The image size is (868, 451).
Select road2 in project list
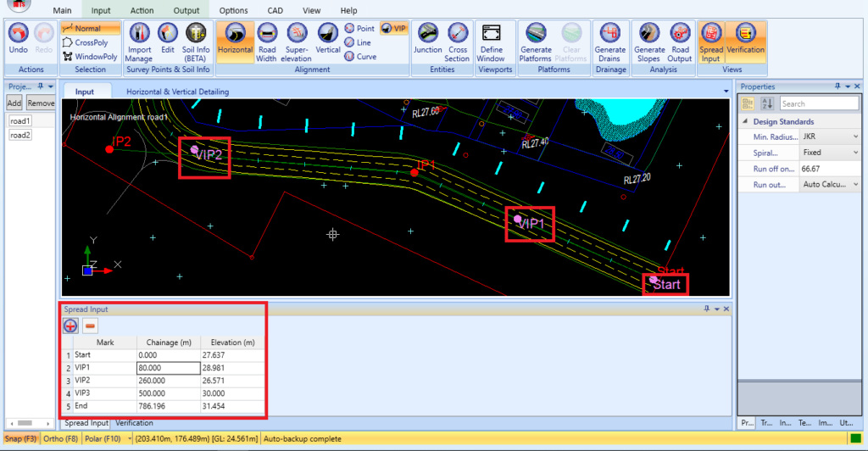(20, 135)
